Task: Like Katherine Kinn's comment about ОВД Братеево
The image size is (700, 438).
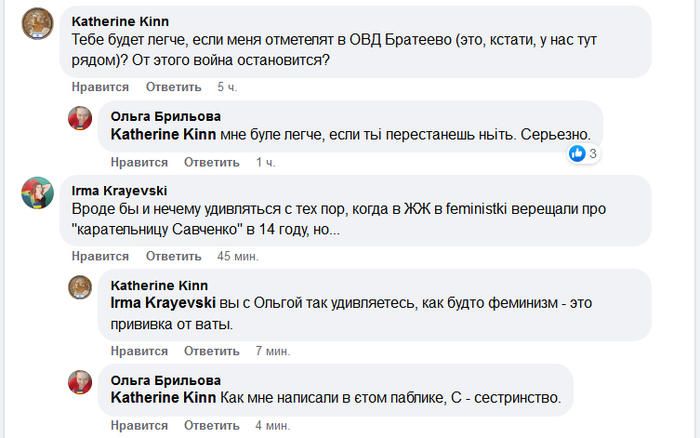Action: pos(98,87)
